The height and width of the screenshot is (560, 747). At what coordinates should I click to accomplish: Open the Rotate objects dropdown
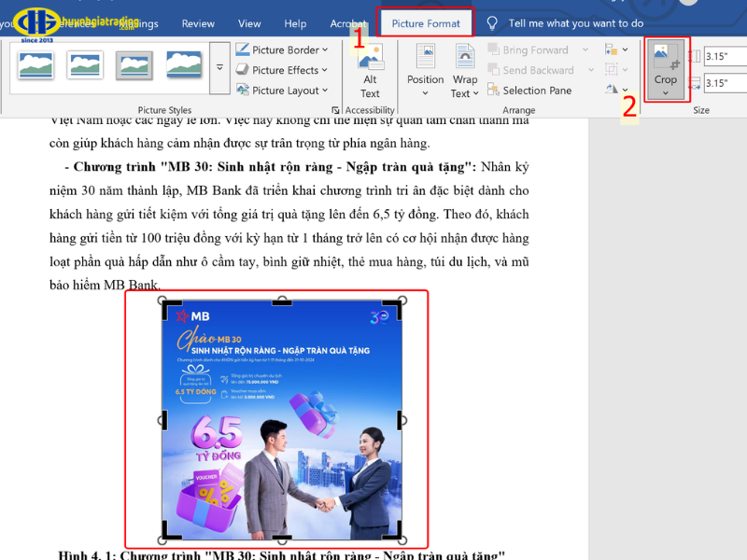pos(616,90)
